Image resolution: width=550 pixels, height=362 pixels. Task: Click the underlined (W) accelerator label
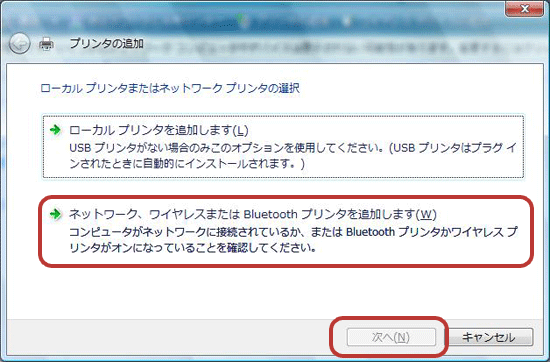point(426,214)
